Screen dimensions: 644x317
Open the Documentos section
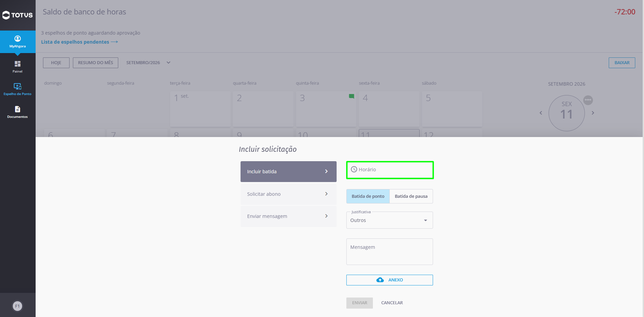point(17,112)
